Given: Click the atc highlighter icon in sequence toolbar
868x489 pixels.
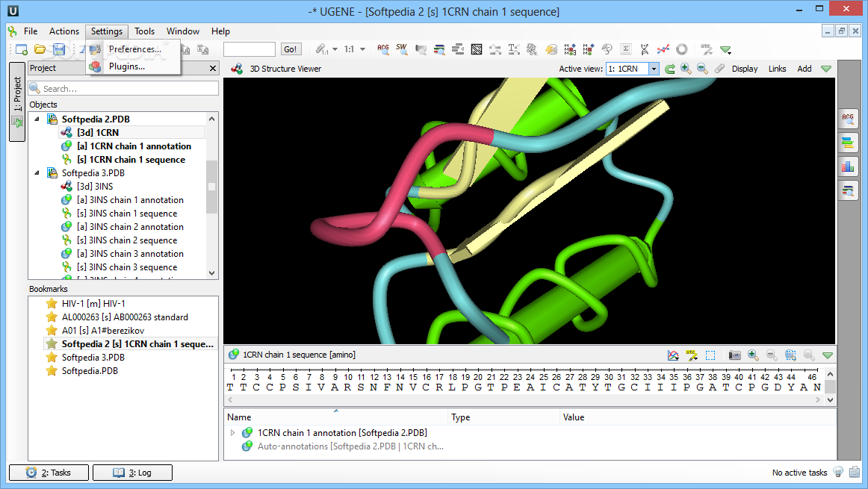Looking at the screenshot, I should 692,355.
